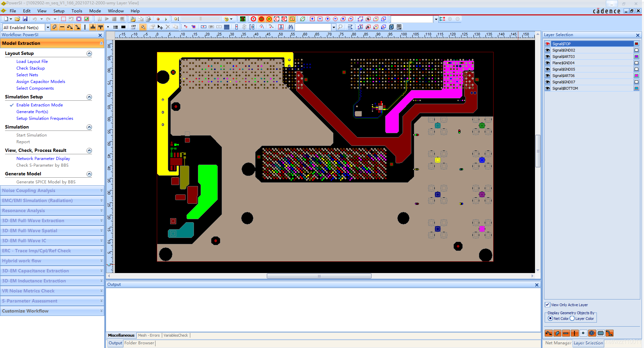Screen dimensions: 644x348
Task: Select the red dashed rectangle selection tool
Action: click(64, 19)
